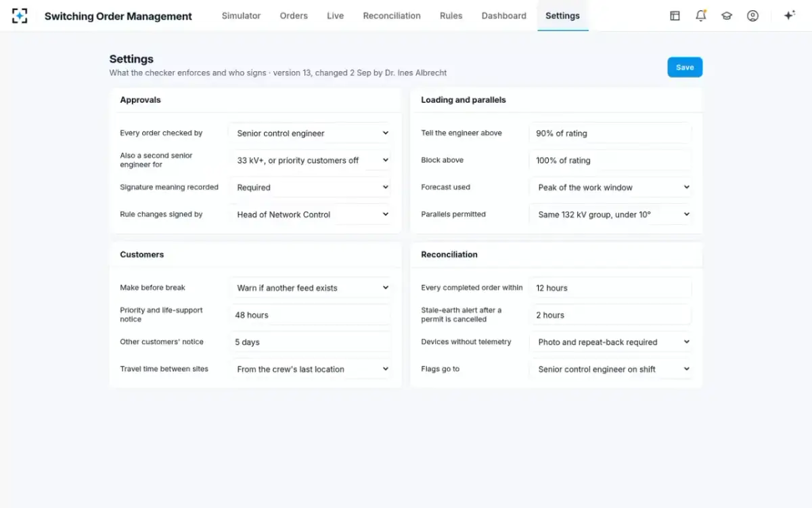Switch to the Orders tab
Viewport: 812px width, 508px height.
[x=294, y=16]
